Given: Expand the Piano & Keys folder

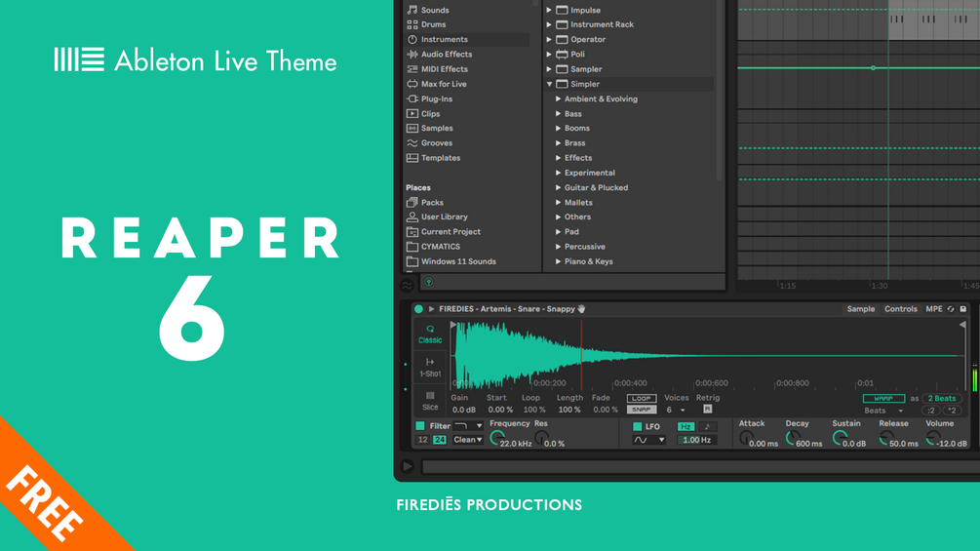Looking at the screenshot, I should 558,261.
